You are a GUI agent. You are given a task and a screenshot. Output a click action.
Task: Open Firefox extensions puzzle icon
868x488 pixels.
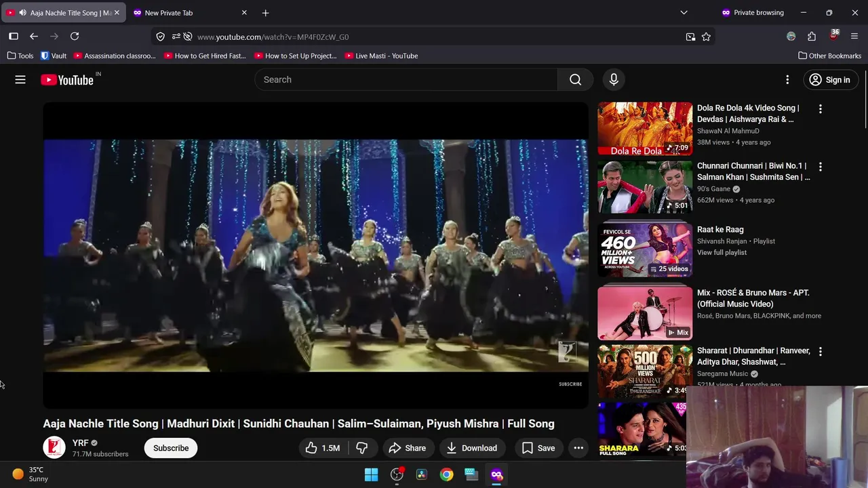pyautogui.click(x=812, y=37)
